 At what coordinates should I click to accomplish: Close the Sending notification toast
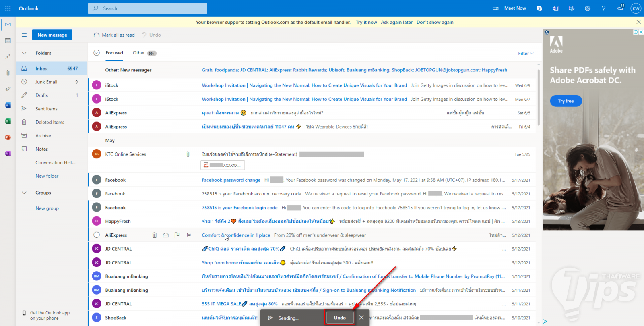coord(361,318)
